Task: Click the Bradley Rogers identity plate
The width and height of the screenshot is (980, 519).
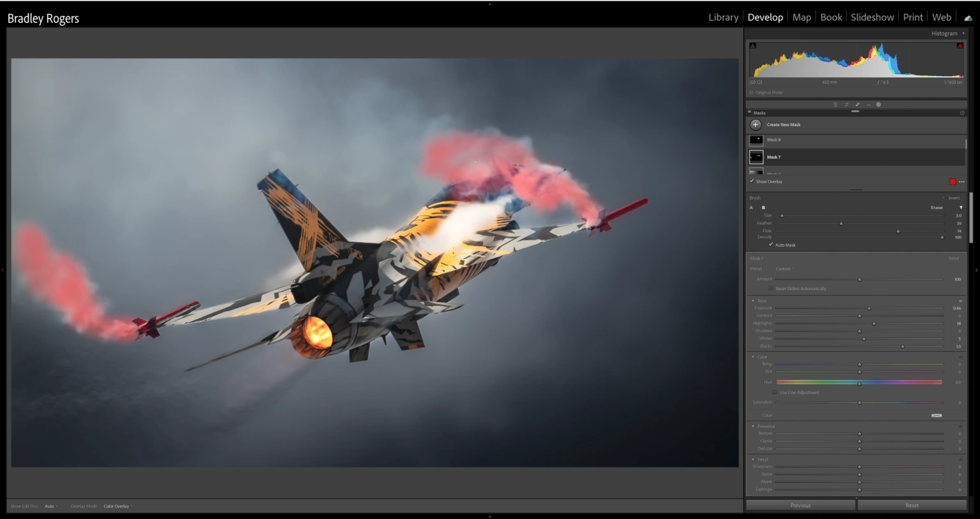Action: coord(43,18)
